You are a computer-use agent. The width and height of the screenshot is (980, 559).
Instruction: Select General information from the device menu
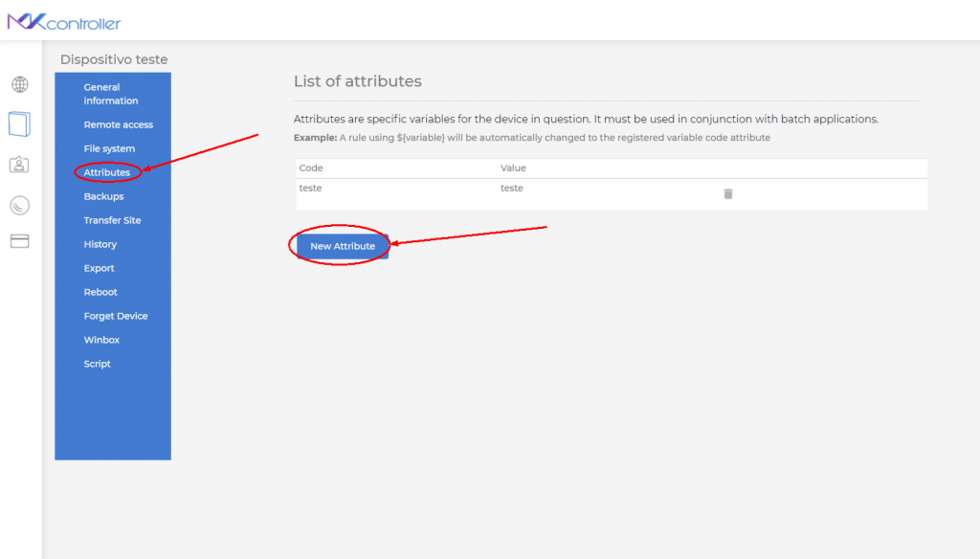click(x=113, y=93)
